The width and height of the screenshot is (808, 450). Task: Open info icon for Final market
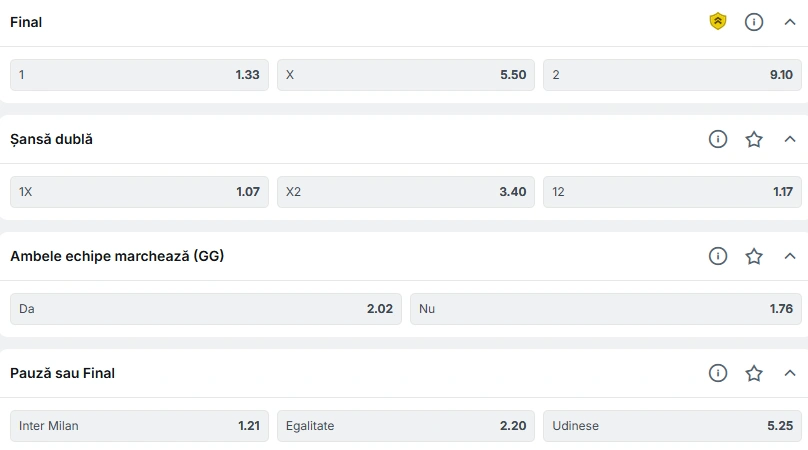(754, 22)
